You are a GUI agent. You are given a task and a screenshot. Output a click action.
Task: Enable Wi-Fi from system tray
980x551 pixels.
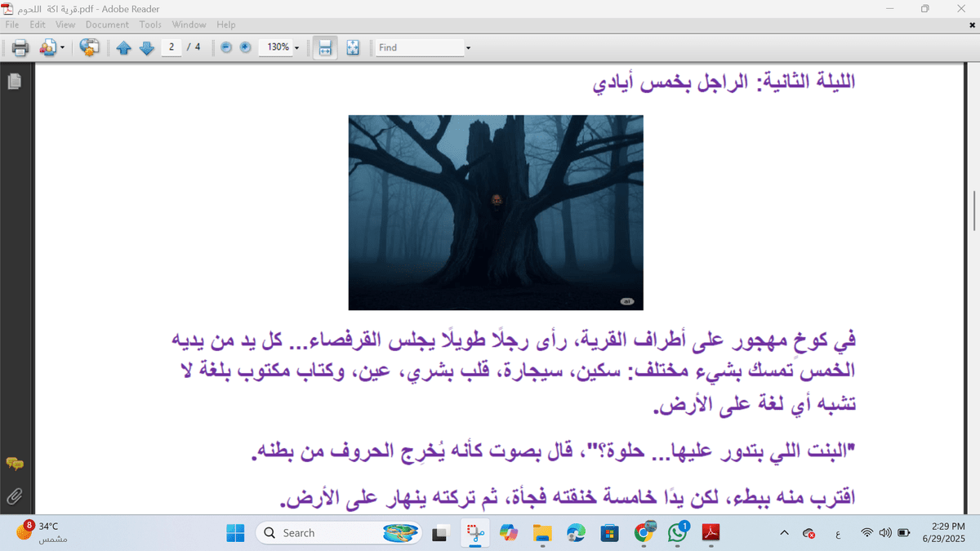pos(866,532)
